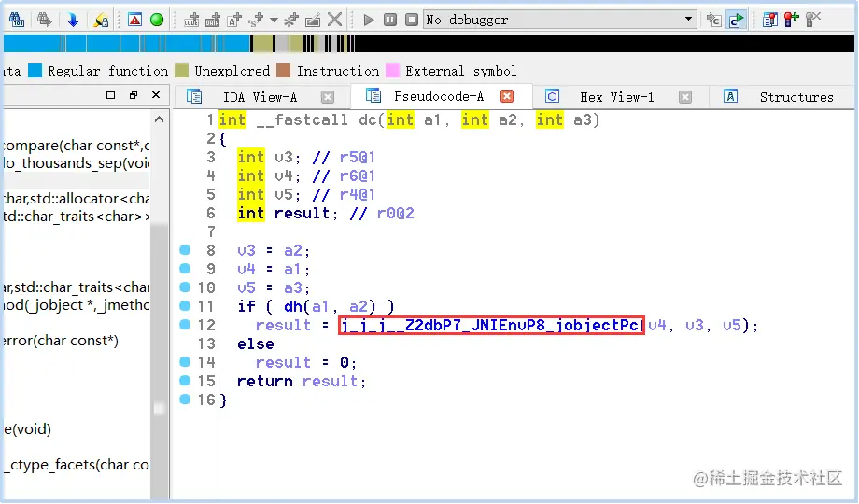
Task: Click the asterisk-plus array icon
Action: pos(291,21)
